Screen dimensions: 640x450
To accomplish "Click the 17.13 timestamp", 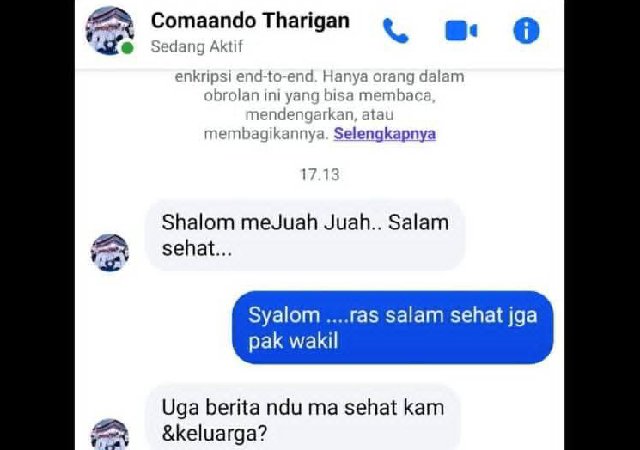I will click(320, 174).
